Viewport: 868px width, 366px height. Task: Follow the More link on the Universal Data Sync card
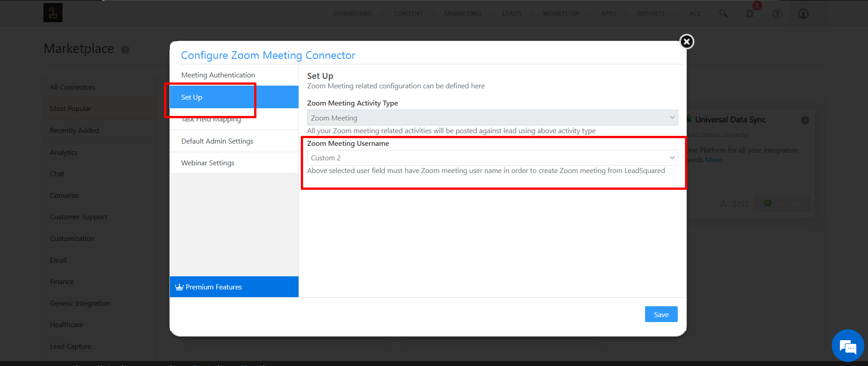[714, 160]
